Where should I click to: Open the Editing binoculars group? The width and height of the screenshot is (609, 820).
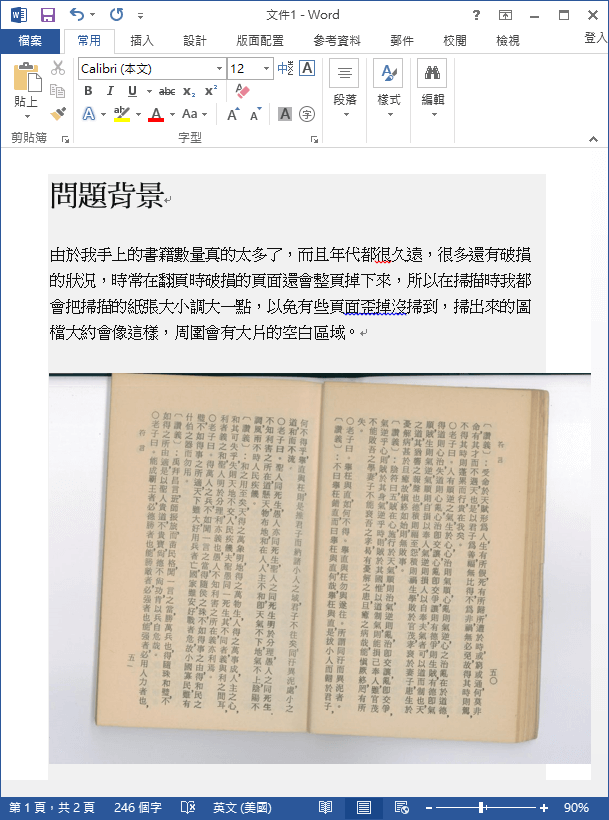pyautogui.click(x=432, y=73)
